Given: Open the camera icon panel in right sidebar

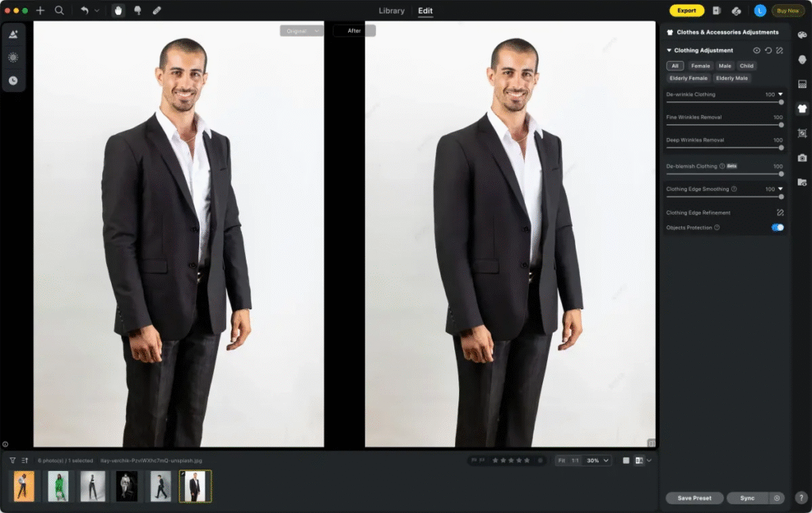Looking at the screenshot, I should point(802,158).
